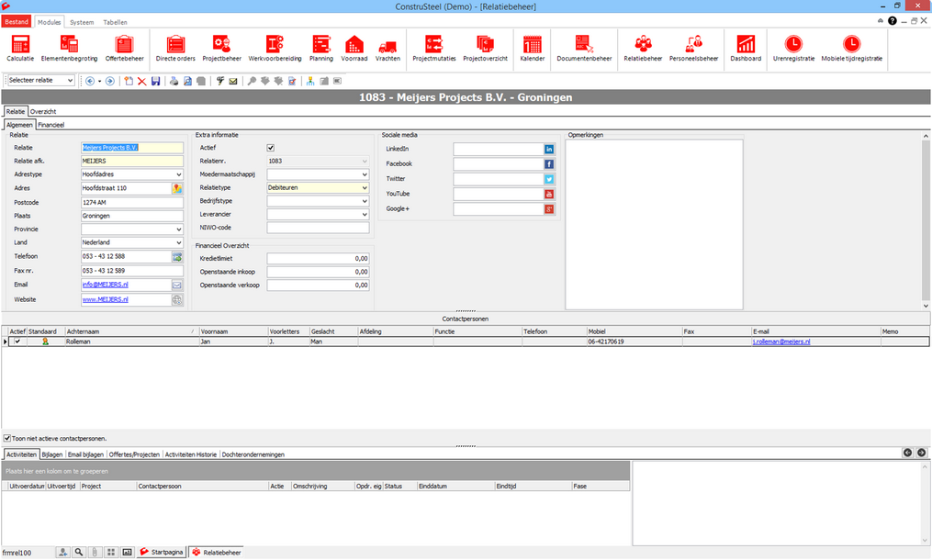Screen dimensions: 932x560
Task: Toggle the Actief checkbox
Action: (271, 148)
